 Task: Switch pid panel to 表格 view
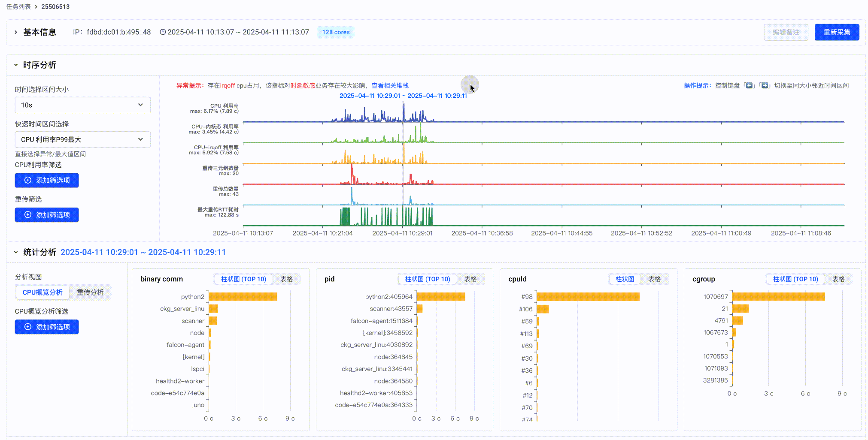pos(470,279)
